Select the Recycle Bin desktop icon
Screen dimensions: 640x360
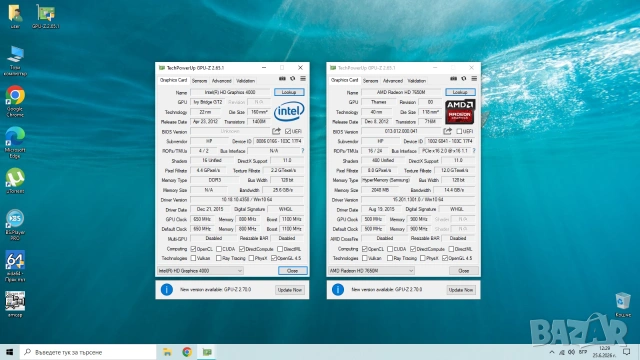point(623,304)
